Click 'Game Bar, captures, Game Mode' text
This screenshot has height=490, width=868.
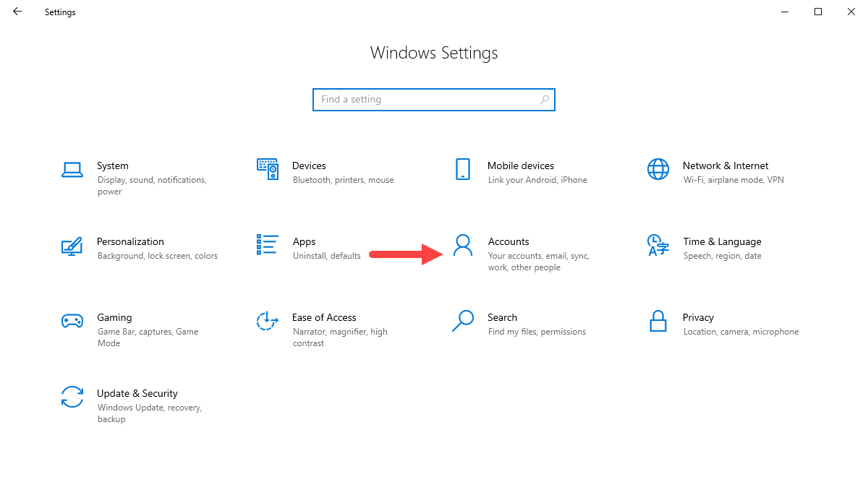[148, 338]
